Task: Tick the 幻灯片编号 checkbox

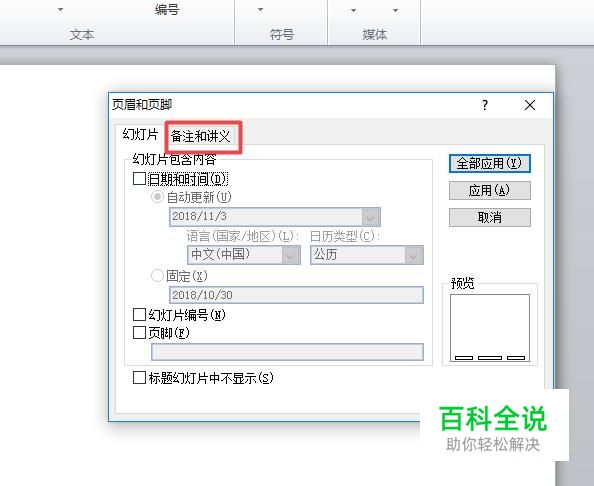Action: [x=139, y=314]
